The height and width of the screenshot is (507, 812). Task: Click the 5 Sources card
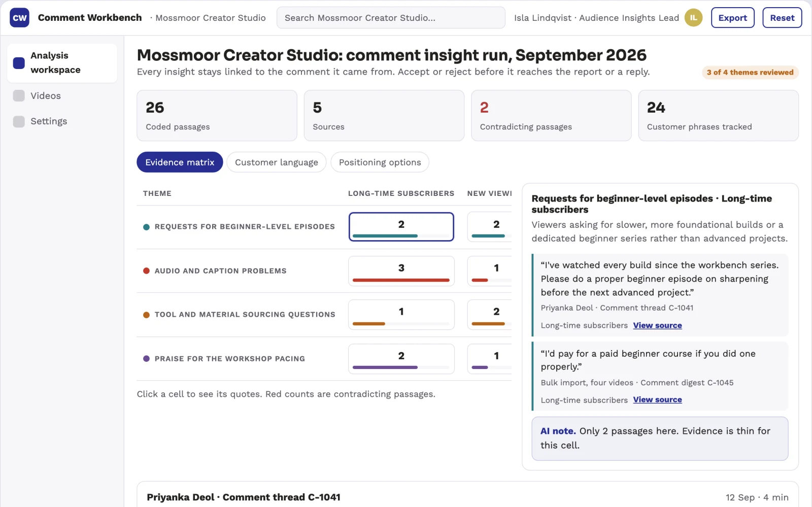(384, 116)
